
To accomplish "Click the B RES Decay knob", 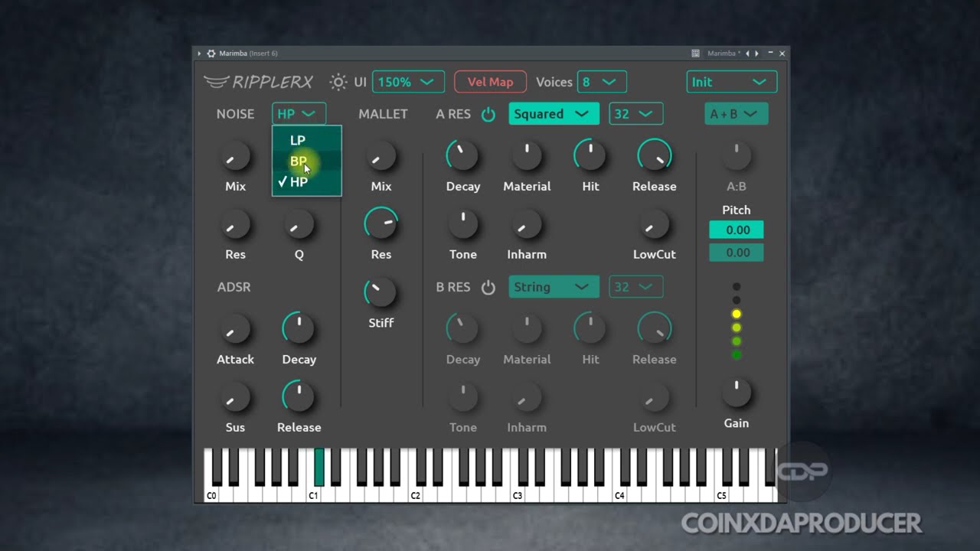I will point(463,329).
